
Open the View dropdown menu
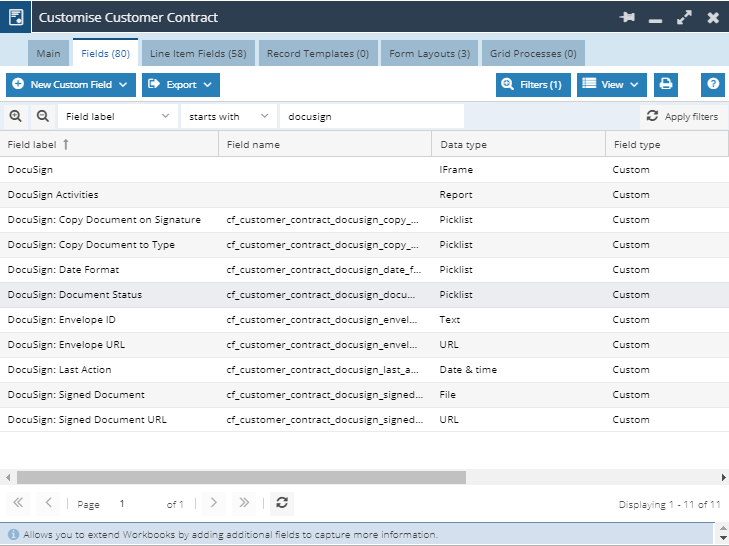[x=611, y=85]
